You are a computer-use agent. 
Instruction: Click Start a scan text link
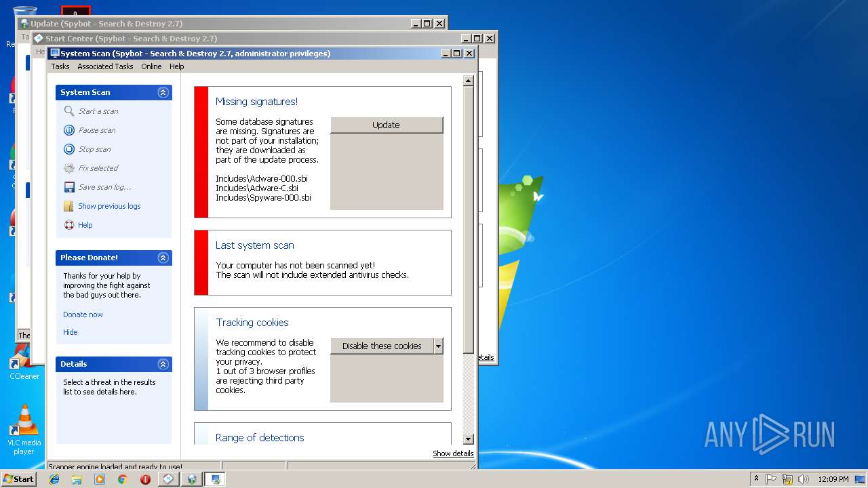point(98,111)
